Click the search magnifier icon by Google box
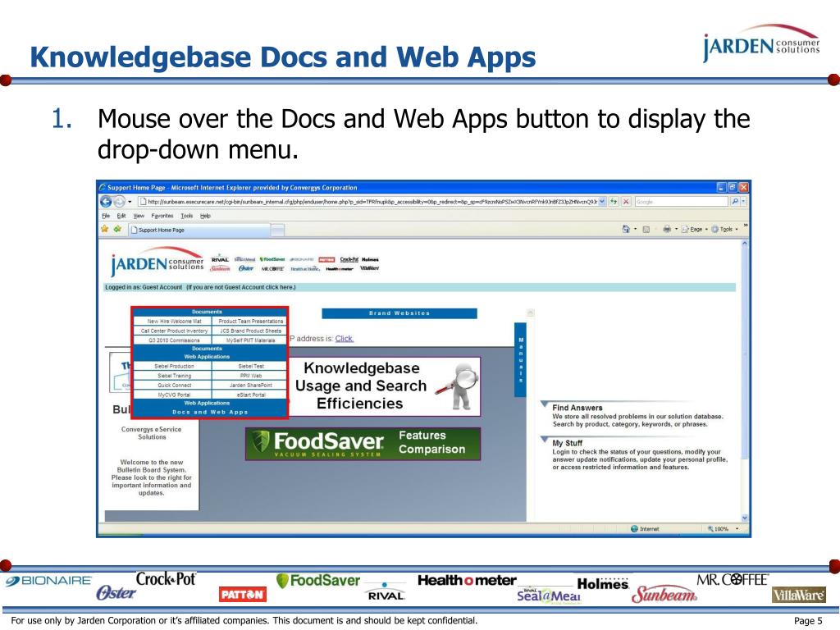This screenshot has width=840, height=630. point(734,202)
